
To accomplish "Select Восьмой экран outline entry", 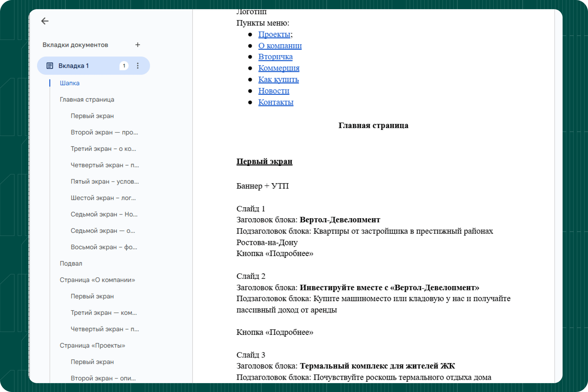I will [104, 247].
